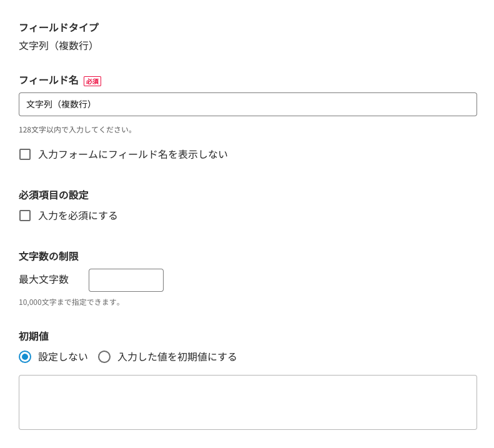Click the field type value under フィールドタイプ
Image resolution: width=494 pixels, height=448 pixels.
coord(58,46)
